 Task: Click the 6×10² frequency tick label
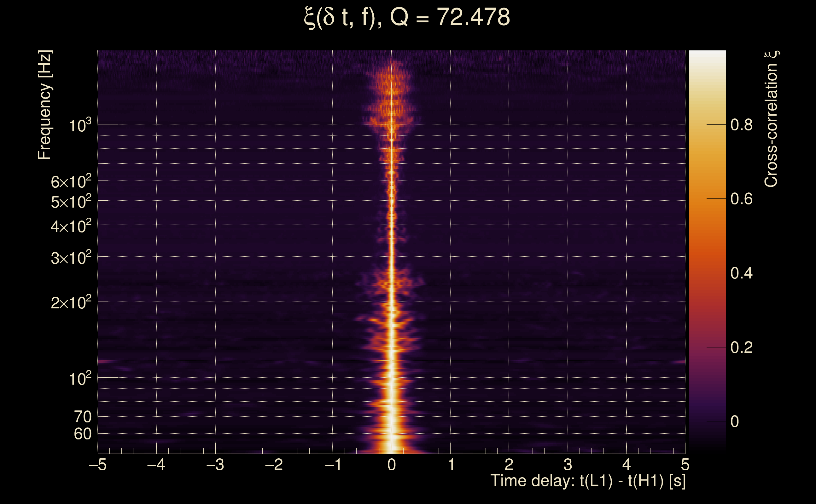click(x=71, y=182)
